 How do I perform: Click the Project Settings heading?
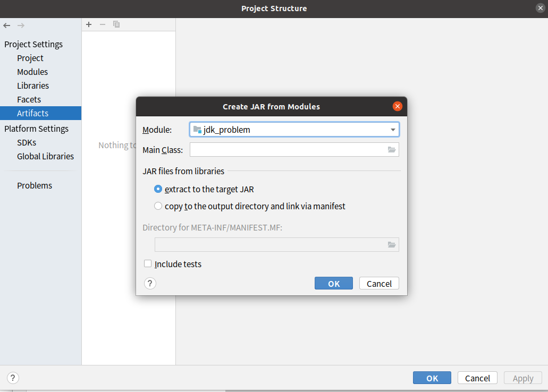click(33, 45)
